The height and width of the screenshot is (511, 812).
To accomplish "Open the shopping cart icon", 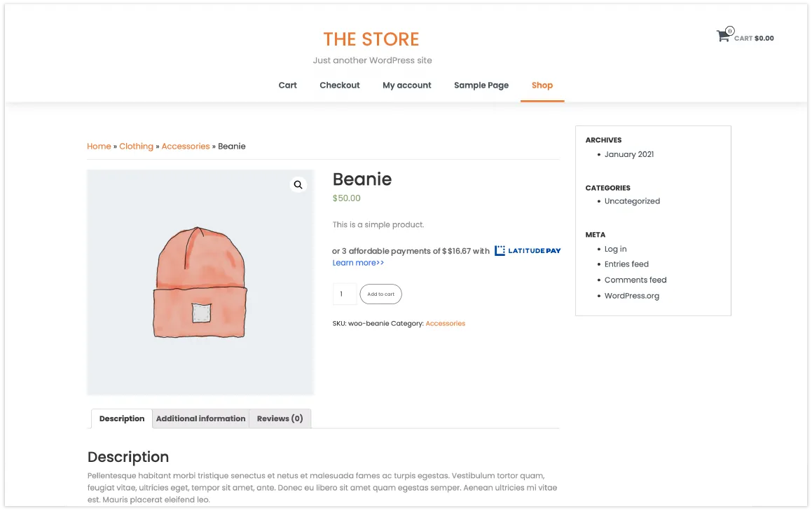I will tap(724, 36).
